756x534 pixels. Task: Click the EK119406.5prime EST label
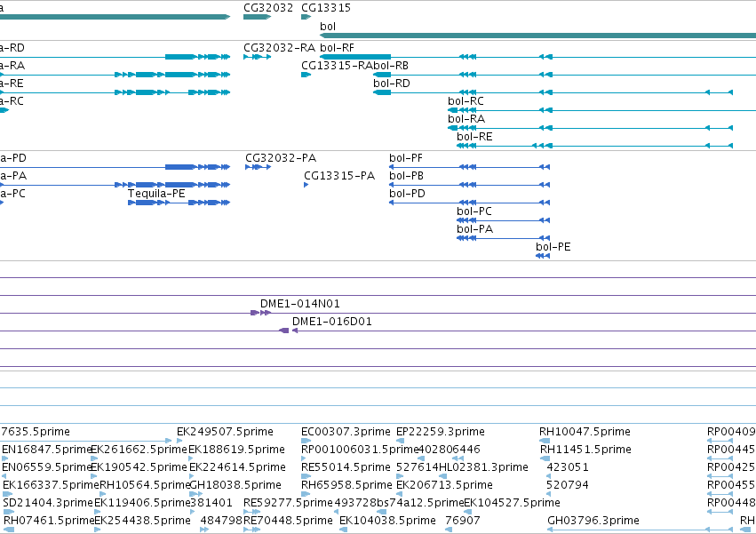[x=142, y=503]
